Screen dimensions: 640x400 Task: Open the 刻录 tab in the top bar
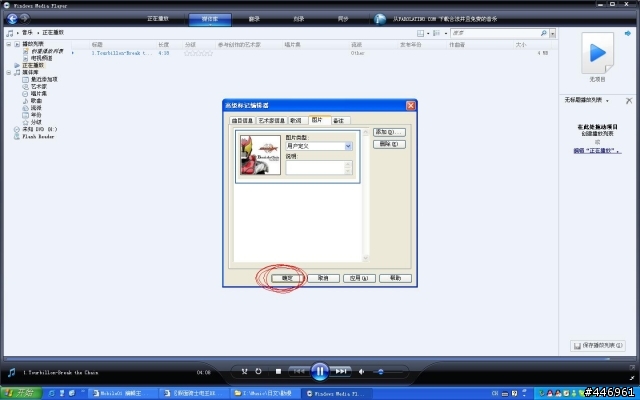(298, 19)
